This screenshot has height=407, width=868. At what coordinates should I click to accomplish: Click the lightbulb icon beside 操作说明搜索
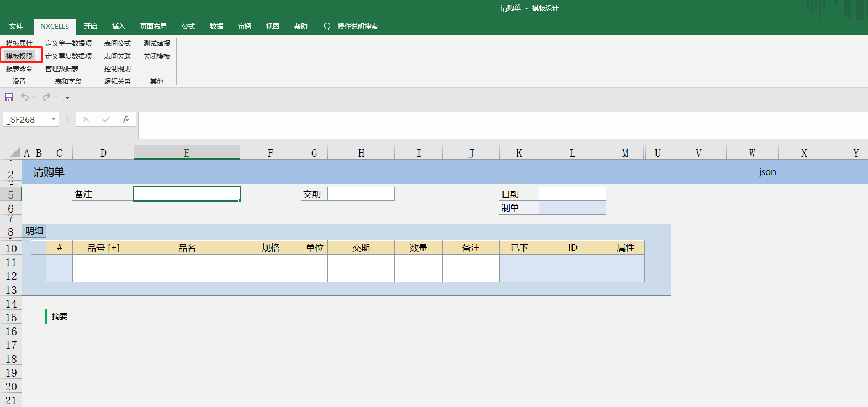327,27
